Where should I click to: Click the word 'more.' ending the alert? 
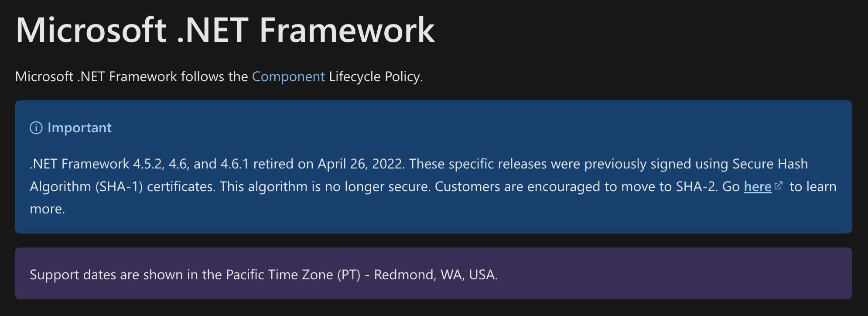(47, 209)
